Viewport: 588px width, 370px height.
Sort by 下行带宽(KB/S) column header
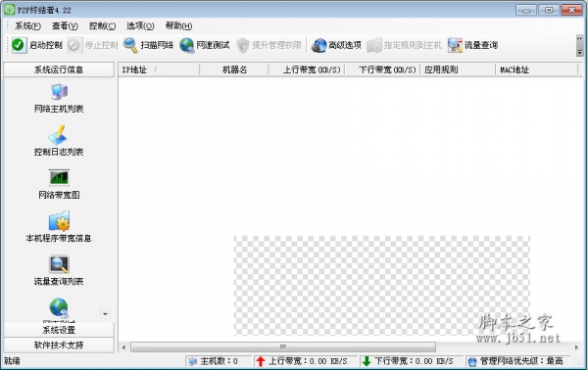pyautogui.click(x=382, y=69)
